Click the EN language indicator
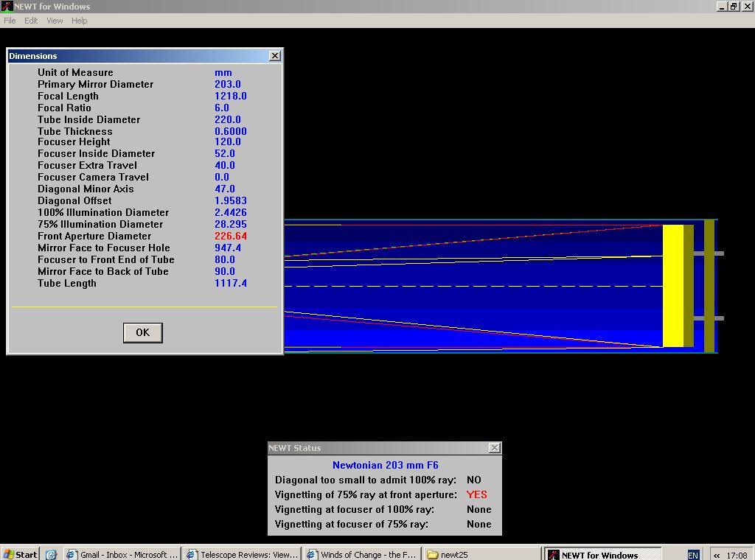Viewport: 755px width, 560px height. pyautogui.click(x=693, y=555)
